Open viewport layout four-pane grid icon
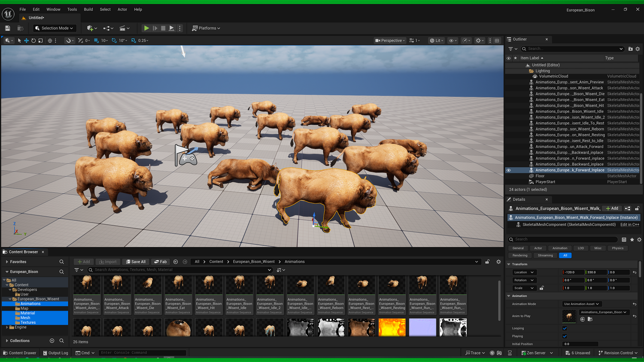The image size is (644, 362). coord(497,41)
